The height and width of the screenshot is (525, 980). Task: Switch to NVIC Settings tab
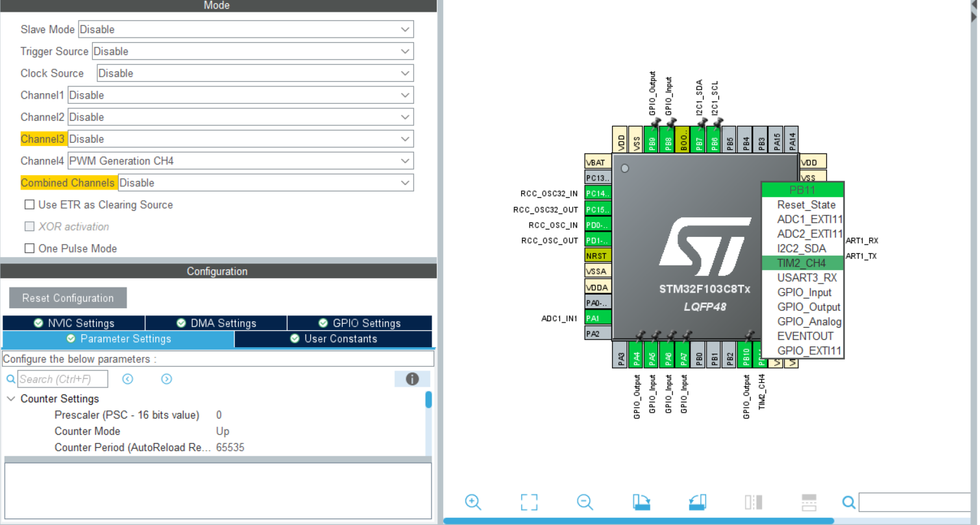[x=74, y=323]
